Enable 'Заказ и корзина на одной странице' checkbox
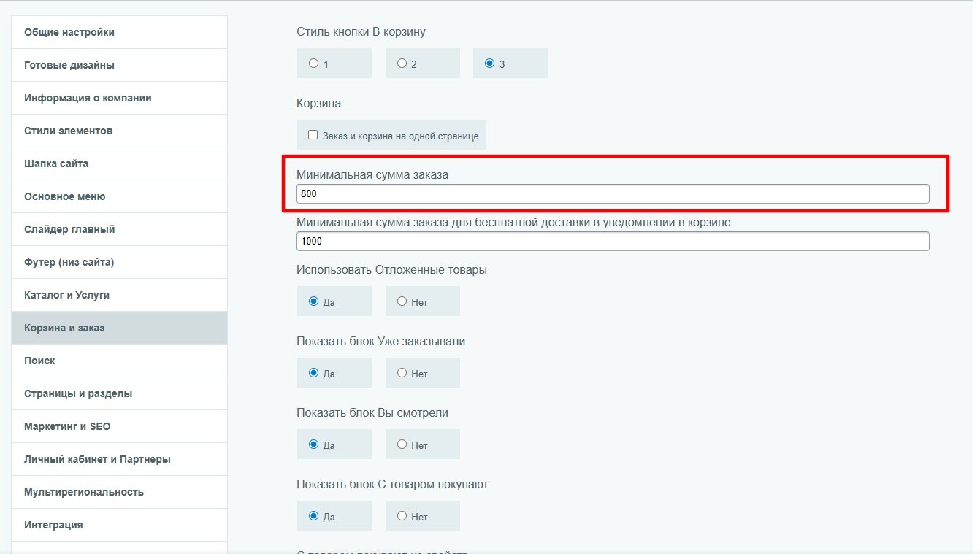The image size is (980, 554). [313, 135]
